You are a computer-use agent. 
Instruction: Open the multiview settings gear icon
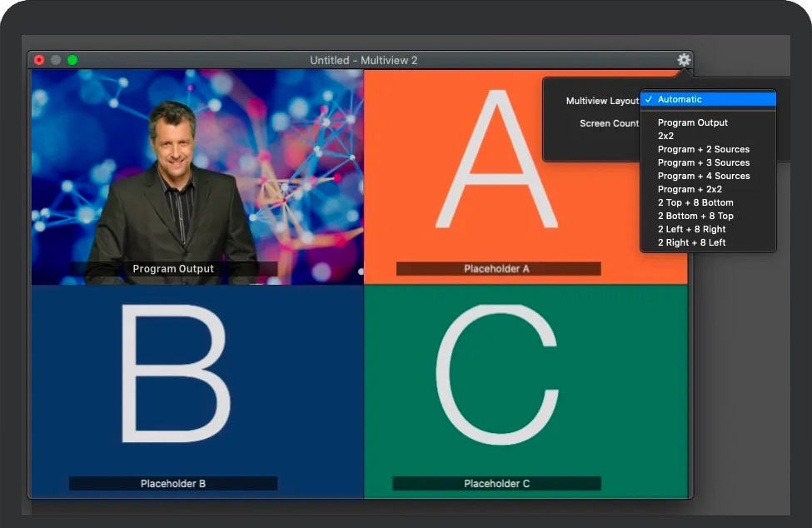point(684,60)
